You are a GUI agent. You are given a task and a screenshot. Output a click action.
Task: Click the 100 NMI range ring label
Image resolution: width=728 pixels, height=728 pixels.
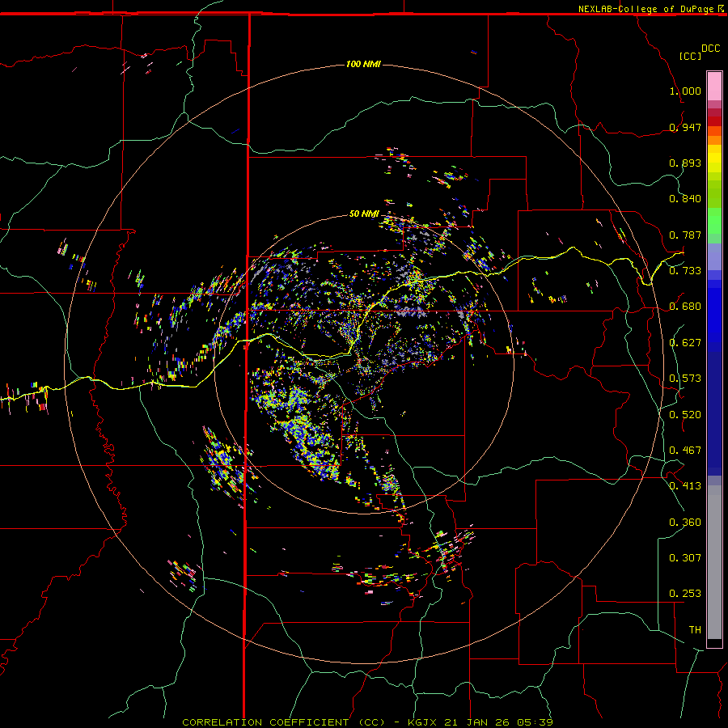pyautogui.click(x=363, y=64)
